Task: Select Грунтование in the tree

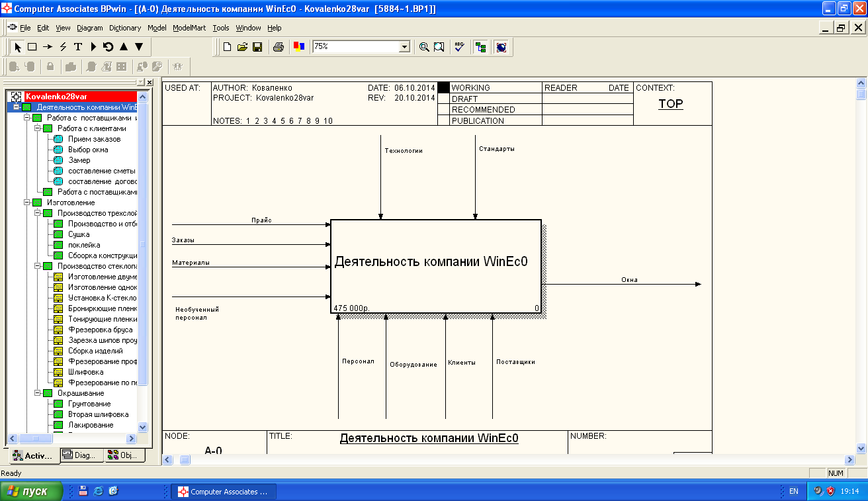Action: (x=89, y=404)
